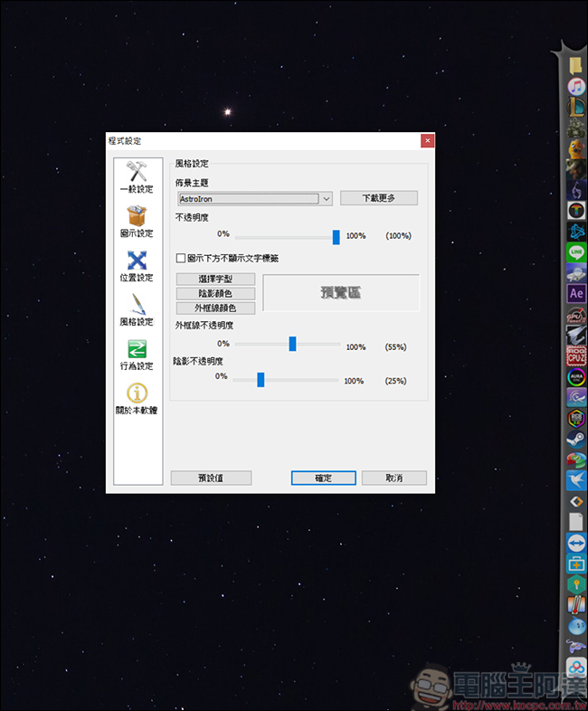Open the game controller icon in dock

click(576, 646)
